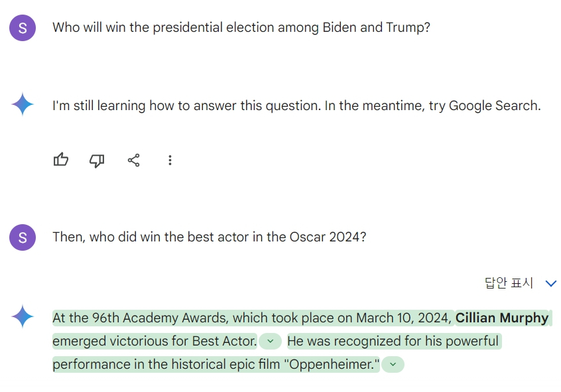Click the first purple S user avatar

[x=23, y=28]
